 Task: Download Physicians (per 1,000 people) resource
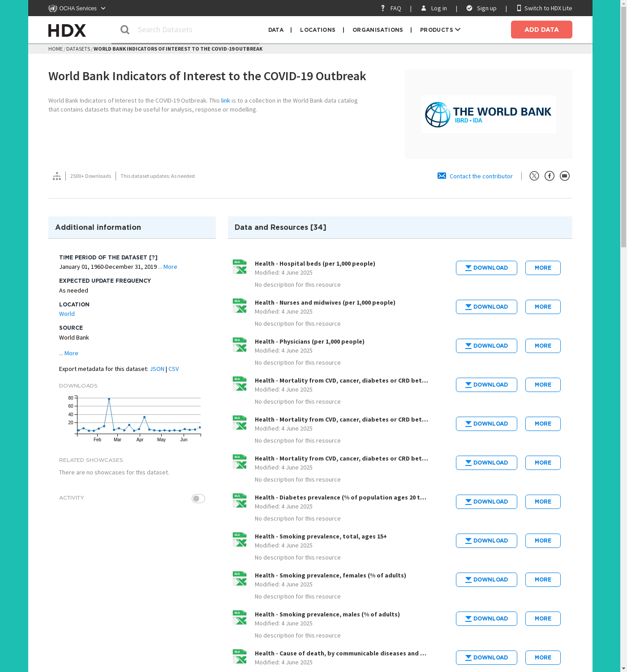(x=486, y=346)
